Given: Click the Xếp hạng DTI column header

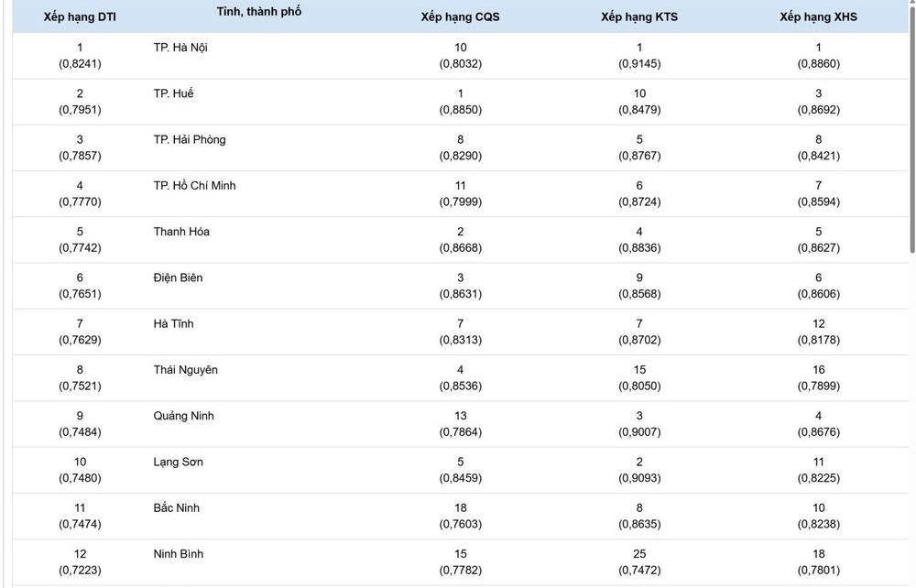Looking at the screenshot, I should (x=80, y=16).
